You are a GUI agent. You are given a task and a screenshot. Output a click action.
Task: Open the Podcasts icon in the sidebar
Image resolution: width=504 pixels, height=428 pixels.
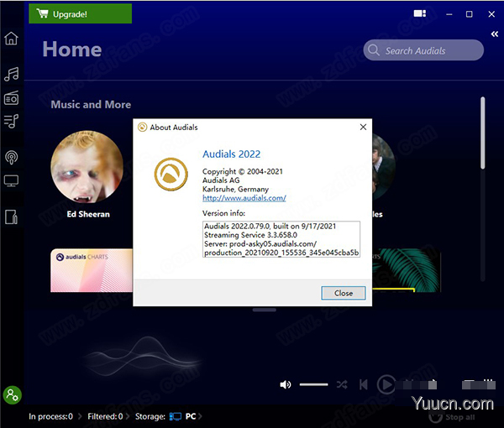(x=11, y=157)
